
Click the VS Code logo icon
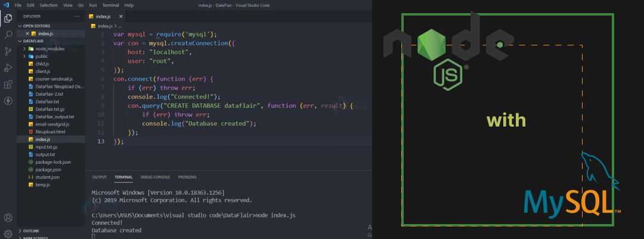[6, 5]
